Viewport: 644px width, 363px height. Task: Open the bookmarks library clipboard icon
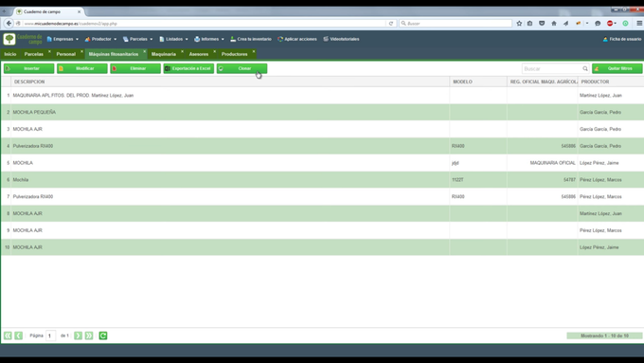click(x=529, y=24)
